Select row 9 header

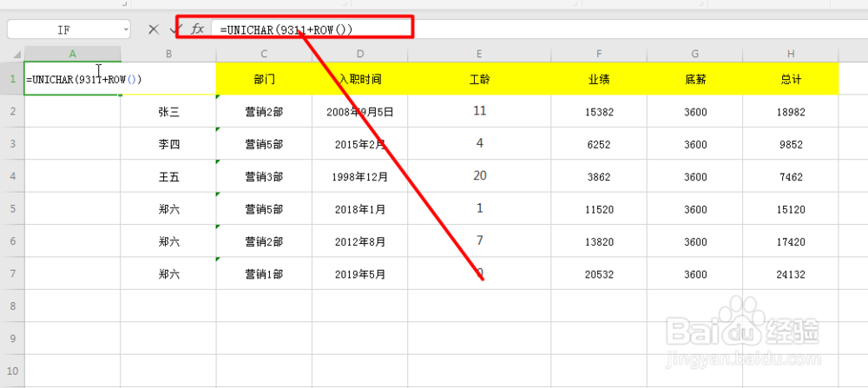(x=12, y=339)
